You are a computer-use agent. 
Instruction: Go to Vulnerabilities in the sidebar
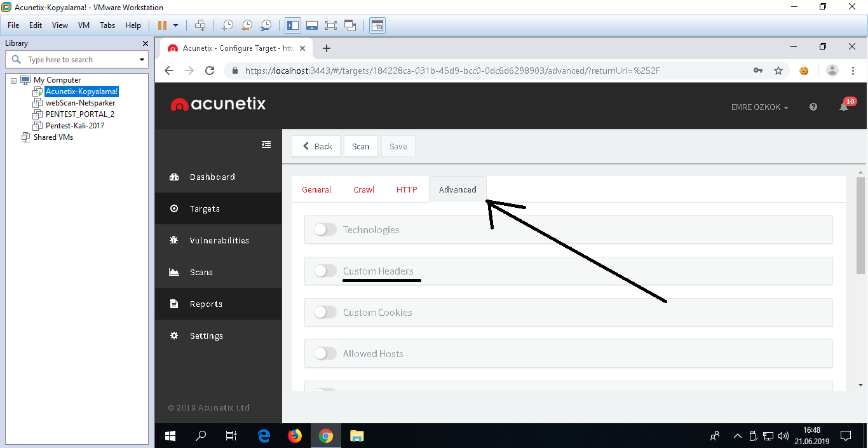219,240
